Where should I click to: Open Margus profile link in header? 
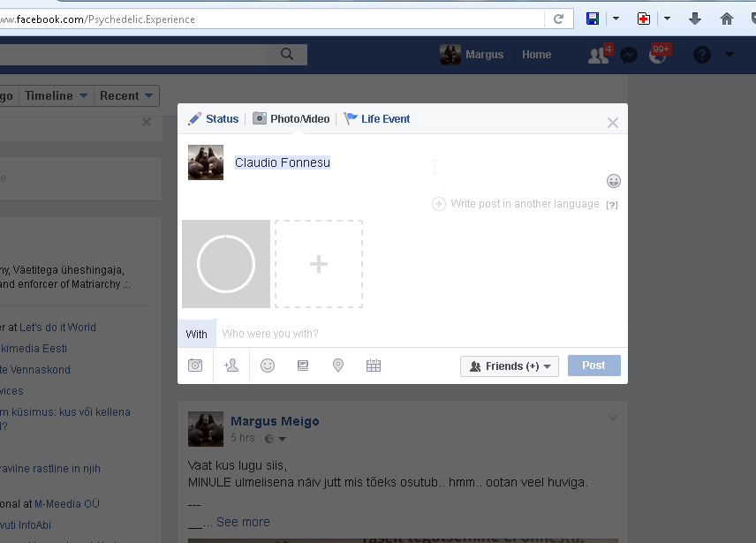pyautogui.click(x=484, y=55)
